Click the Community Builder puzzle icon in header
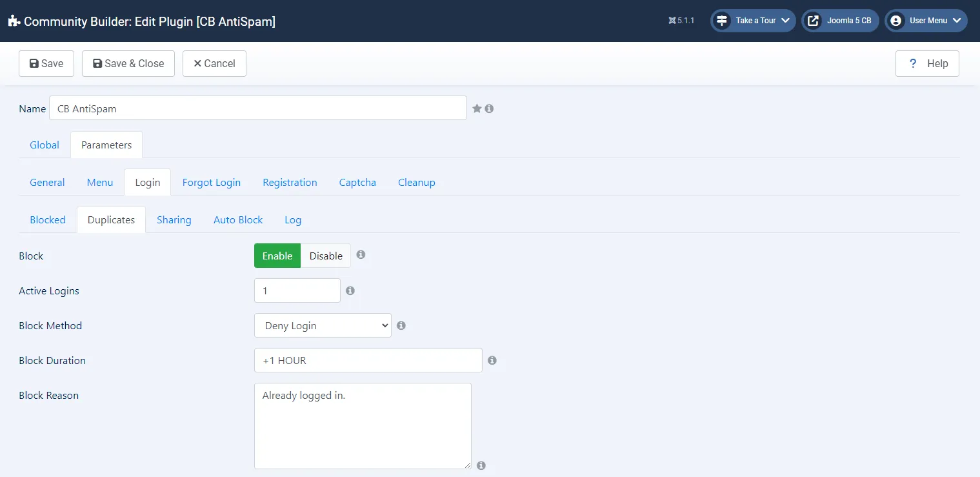The image size is (980, 477). [x=14, y=21]
